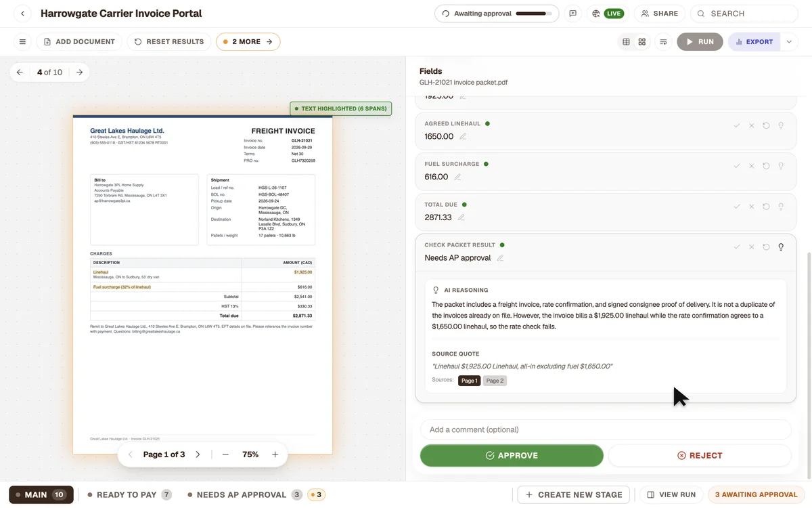Click the comment text field
Image resolution: width=812 pixels, height=508 pixels.
click(x=606, y=429)
